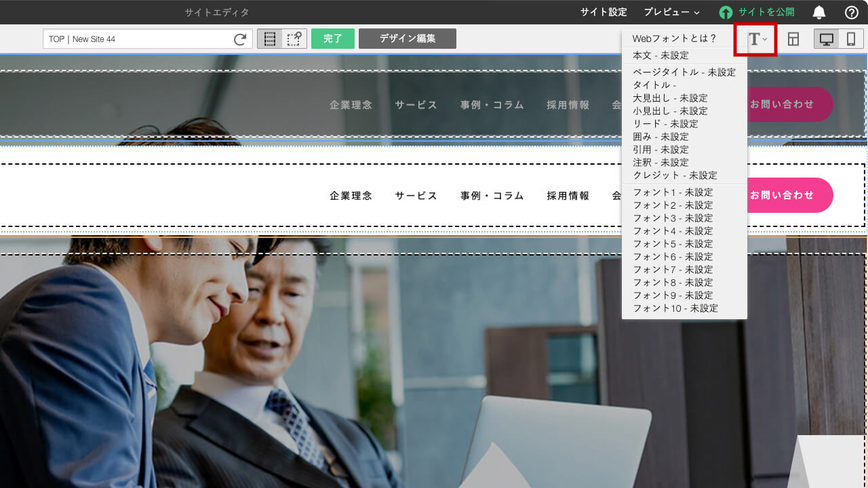Screen dimensions: 868x488
Task: Click 事例・コラム in the dark overlay header
Action: click(x=492, y=104)
